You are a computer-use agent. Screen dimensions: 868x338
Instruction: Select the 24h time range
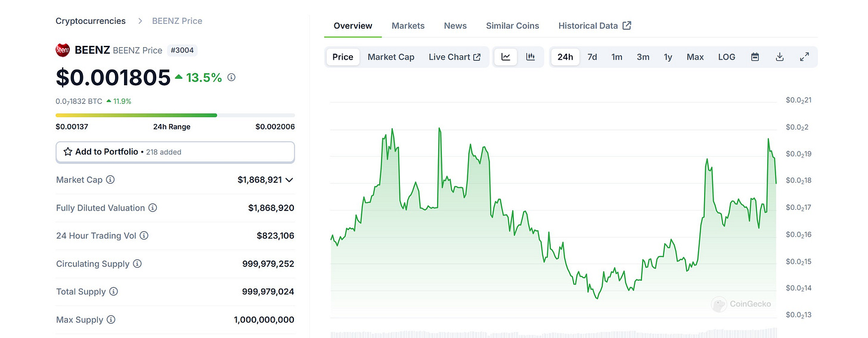[565, 57]
